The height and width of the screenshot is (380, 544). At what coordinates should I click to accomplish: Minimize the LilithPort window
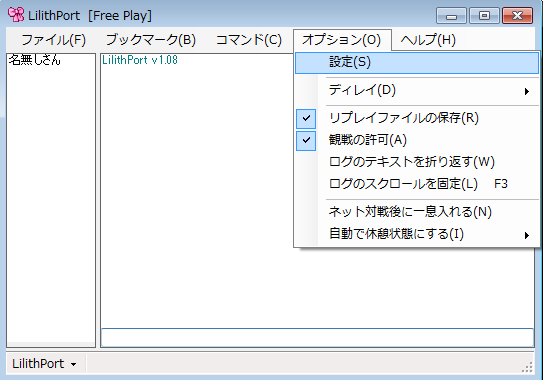pyautogui.click(x=451, y=16)
